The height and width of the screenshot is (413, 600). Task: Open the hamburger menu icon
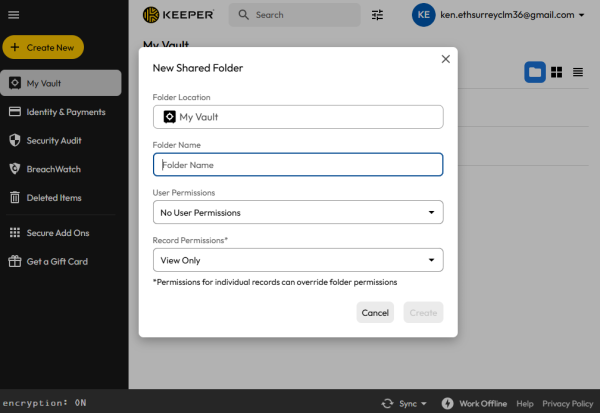[x=13, y=15]
